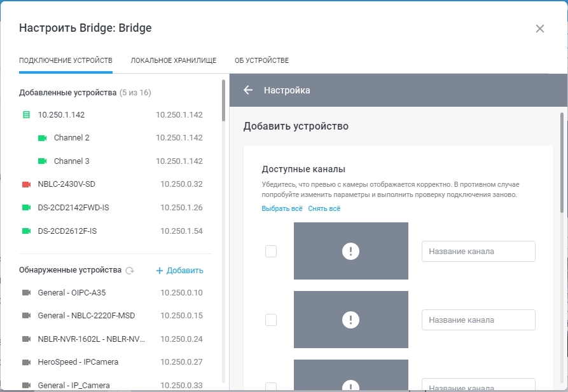Switch to the Локальное хранилище tab
This screenshot has height=392, width=568.
pyautogui.click(x=174, y=60)
